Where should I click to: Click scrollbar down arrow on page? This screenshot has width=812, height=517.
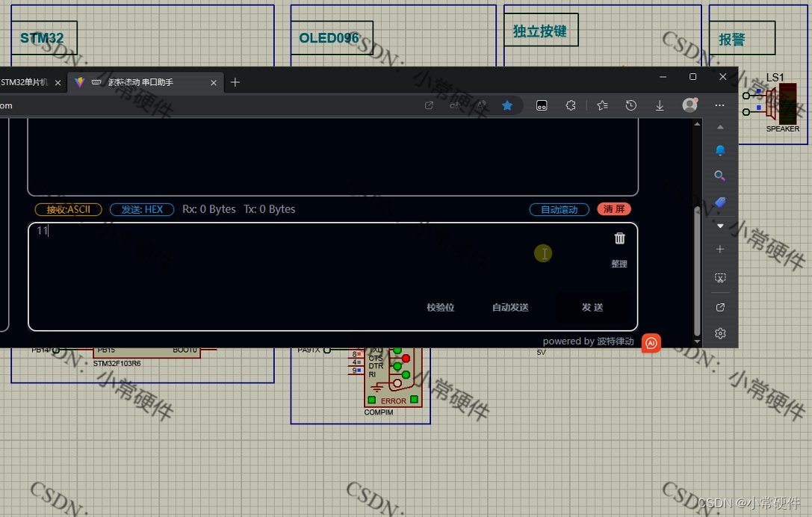coord(697,341)
